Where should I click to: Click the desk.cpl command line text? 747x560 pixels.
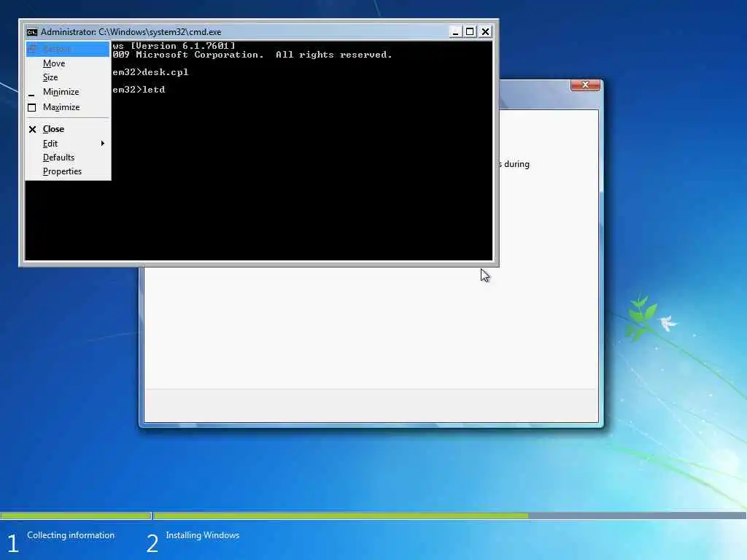click(x=150, y=72)
